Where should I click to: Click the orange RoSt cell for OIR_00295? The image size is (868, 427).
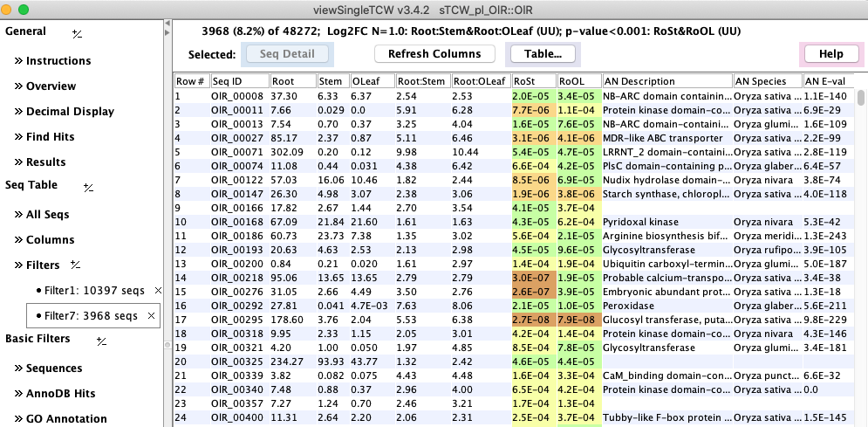click(x=534, y=320)
